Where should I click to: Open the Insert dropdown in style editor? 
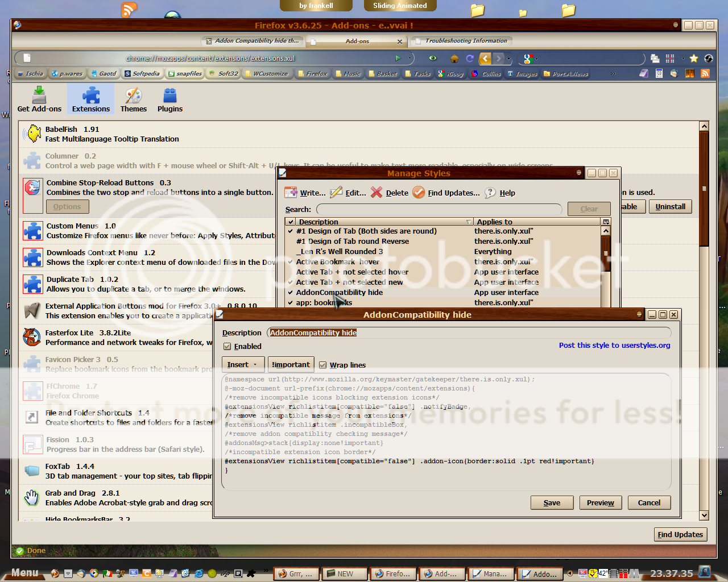[243, 364]
